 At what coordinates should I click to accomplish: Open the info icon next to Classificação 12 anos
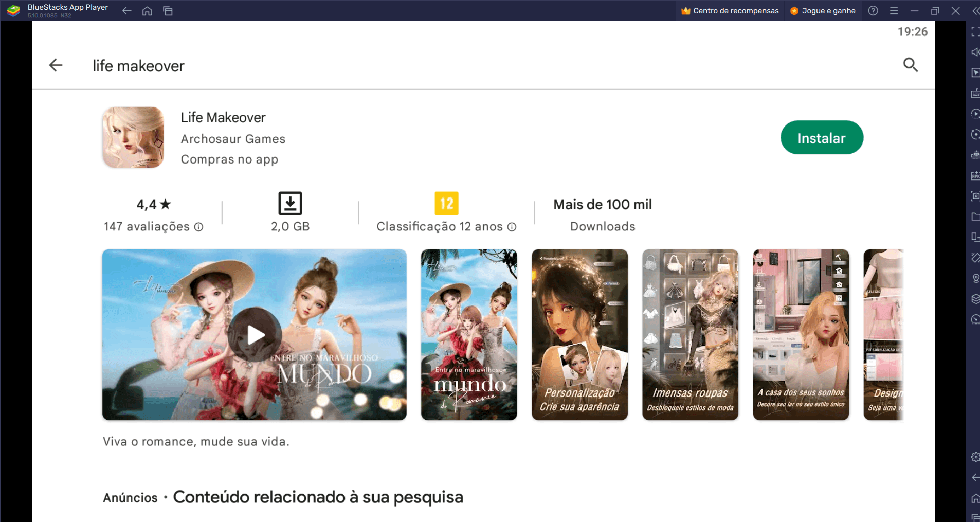tap(512, 227)
